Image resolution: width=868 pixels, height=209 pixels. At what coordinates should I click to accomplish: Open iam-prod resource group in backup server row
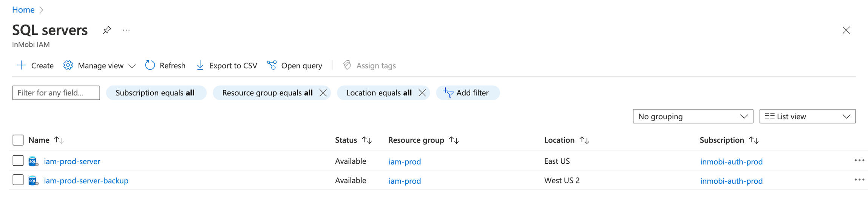pos(405,181)
